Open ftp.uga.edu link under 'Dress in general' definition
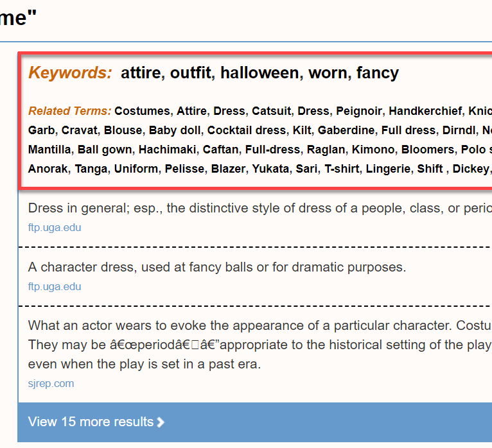The image size is (492, 448). (x=55, y=227)
